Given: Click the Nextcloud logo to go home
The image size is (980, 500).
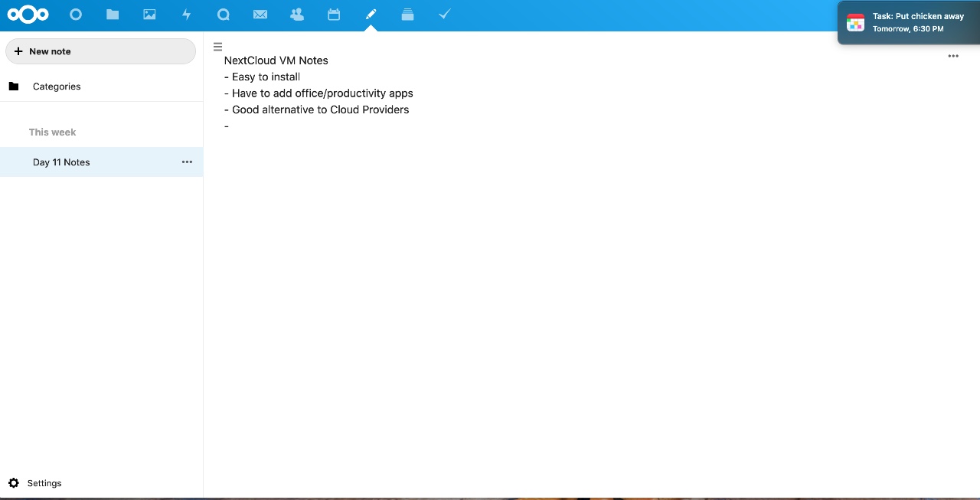Looking at the screenshot, I should [x=28, y=14].
